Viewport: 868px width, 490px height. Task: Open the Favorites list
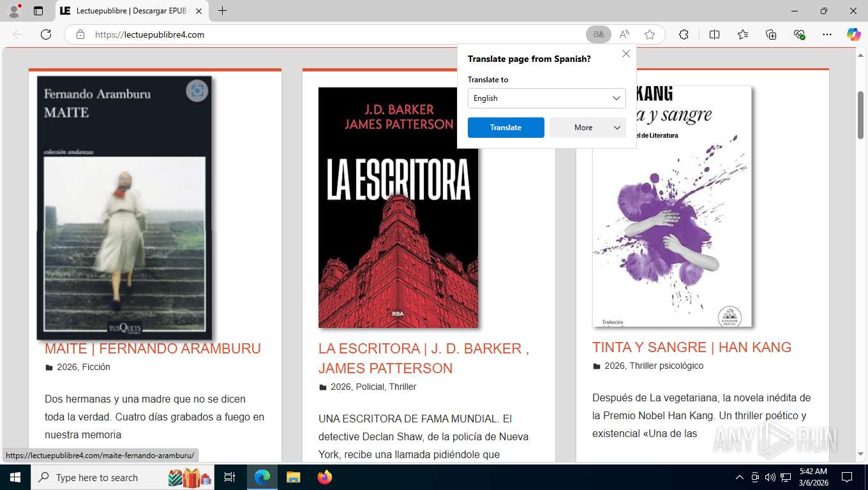pyautogui.click(x=743, y=34)
